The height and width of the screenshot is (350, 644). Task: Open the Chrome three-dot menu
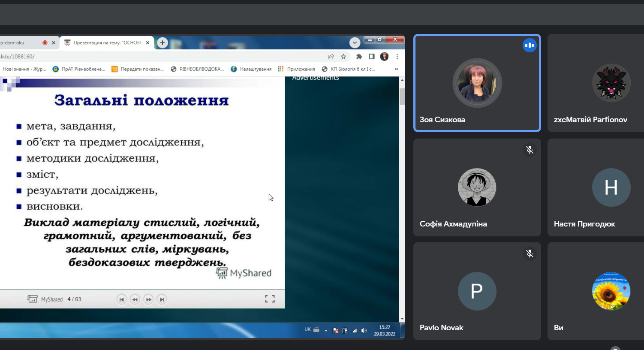tap(397, 57)
